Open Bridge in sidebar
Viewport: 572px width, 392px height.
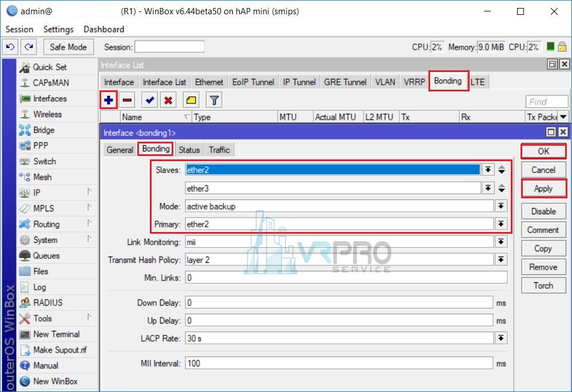click(x=44, y=130)
